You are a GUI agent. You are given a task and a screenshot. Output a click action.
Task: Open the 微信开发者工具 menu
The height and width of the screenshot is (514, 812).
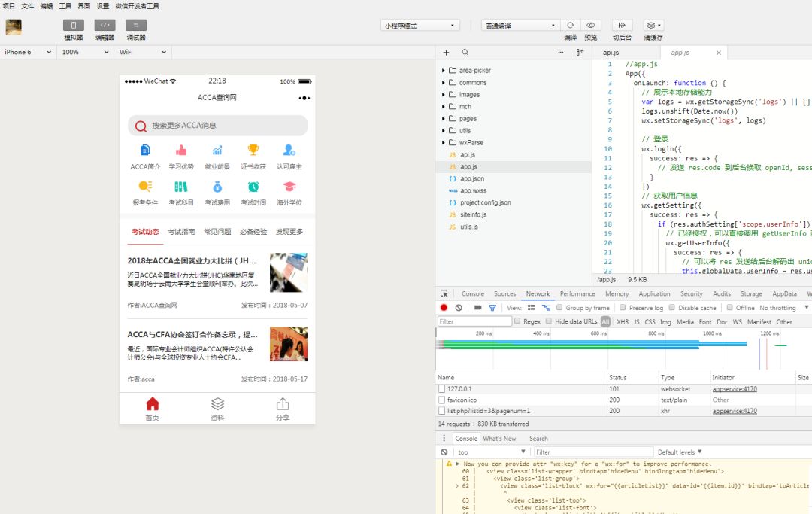(x=138, y=6)
